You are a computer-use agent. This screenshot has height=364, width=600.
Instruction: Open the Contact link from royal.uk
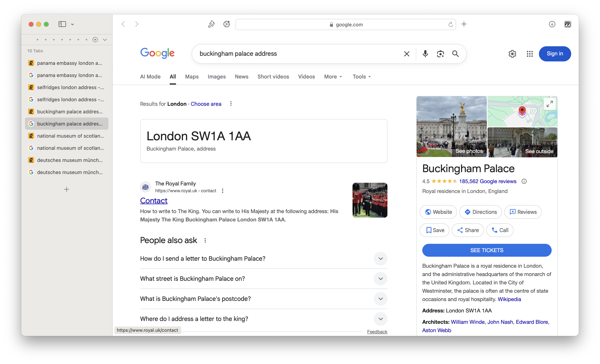(x=154, y=201)
